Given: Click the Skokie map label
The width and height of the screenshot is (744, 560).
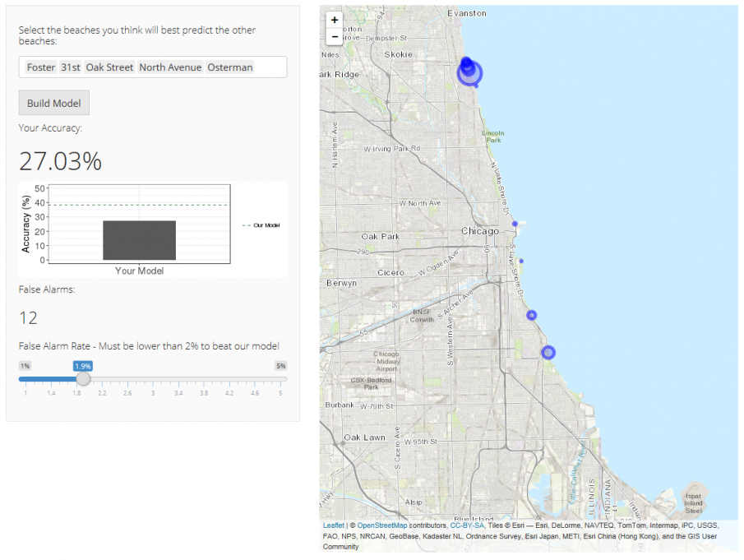Looking at the screenshot, I should 399,54.
